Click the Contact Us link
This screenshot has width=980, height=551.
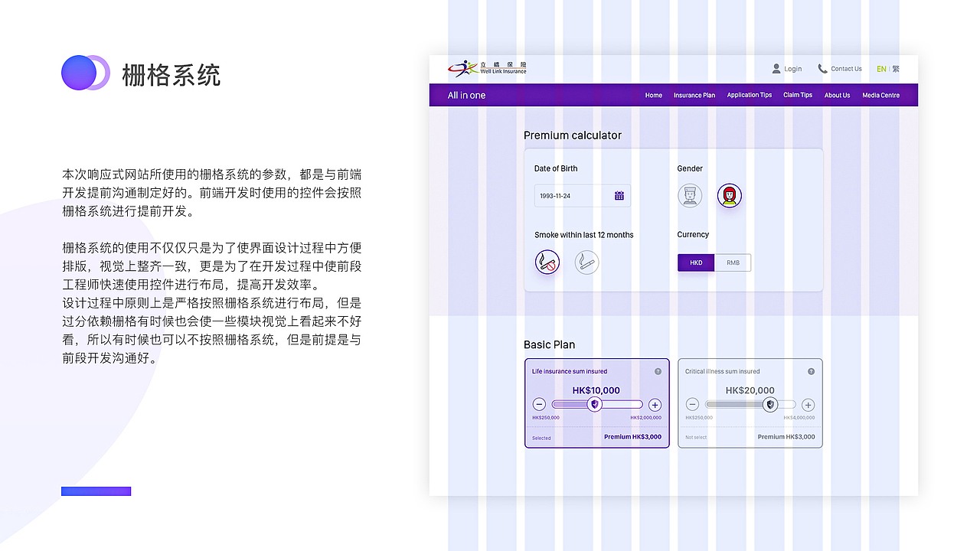click(846, 69)
